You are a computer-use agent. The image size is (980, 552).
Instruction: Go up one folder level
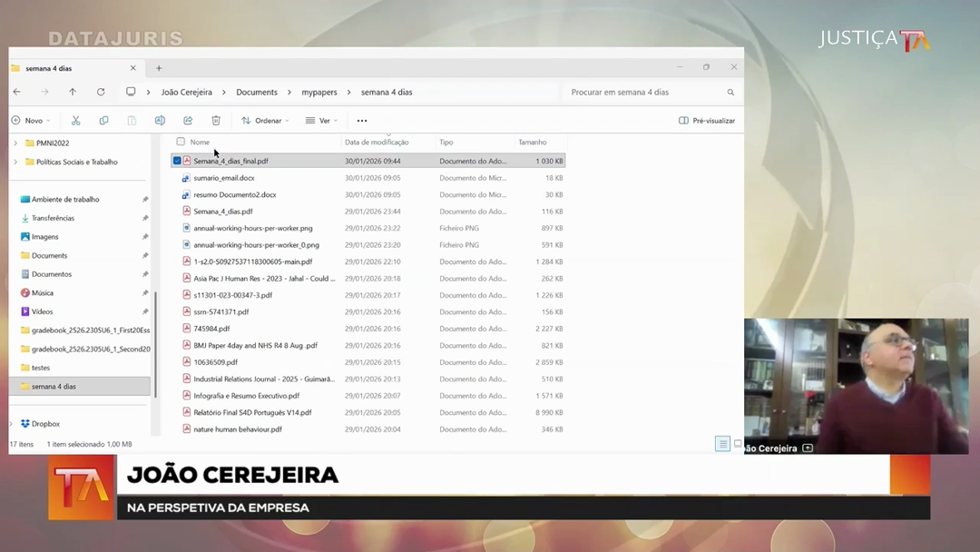pos(73,92)
